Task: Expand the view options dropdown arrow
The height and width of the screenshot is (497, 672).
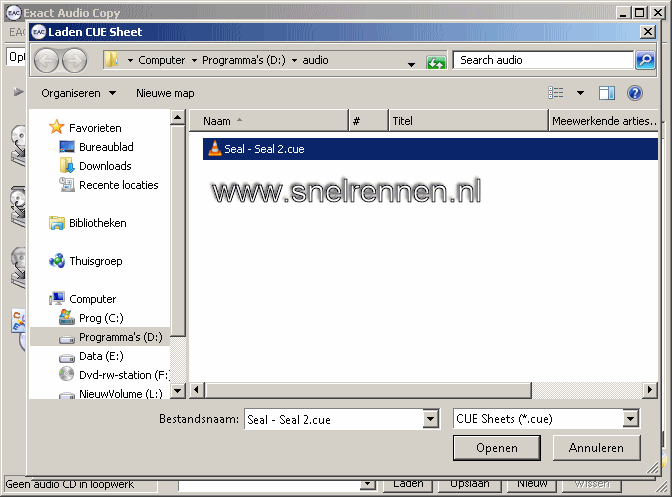Action: click(x=580, y=93)
